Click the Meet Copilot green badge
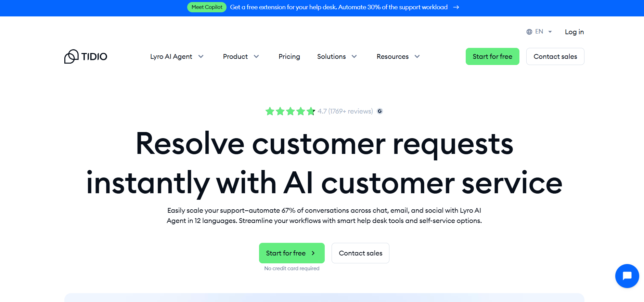 [x=207, y=7]
